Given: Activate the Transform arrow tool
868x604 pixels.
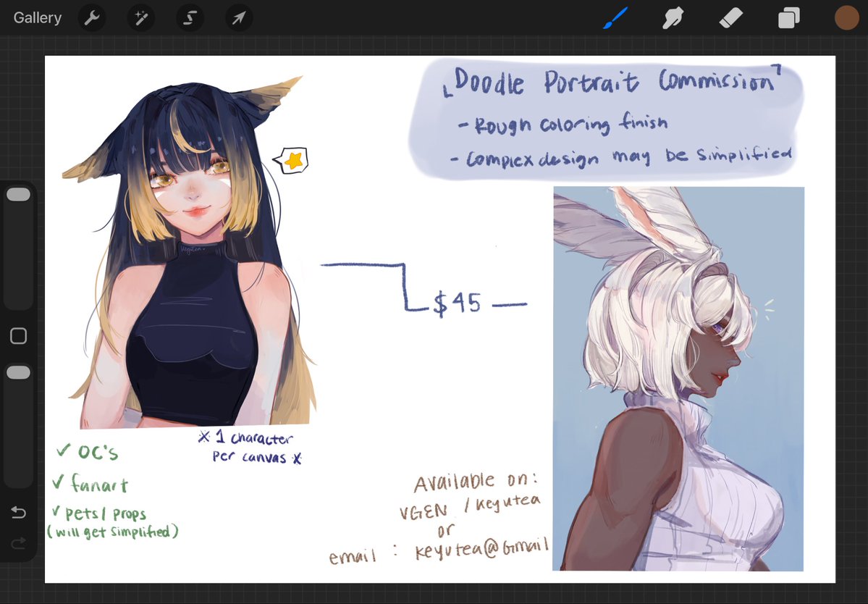Looking at the screenshot, I should pos(239,17).
